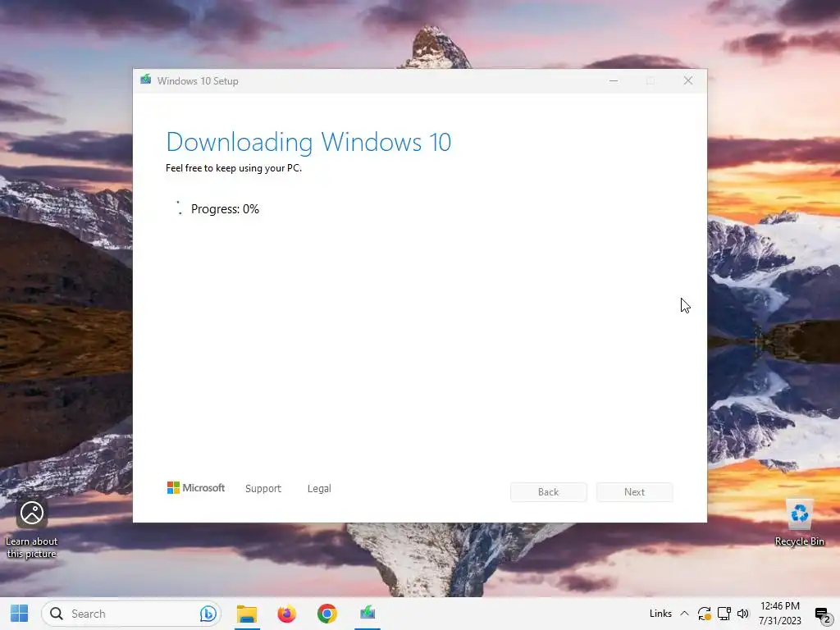The width and height of the screenshot is (840, 630).
Task: Click the Next button
Action: 634,492
